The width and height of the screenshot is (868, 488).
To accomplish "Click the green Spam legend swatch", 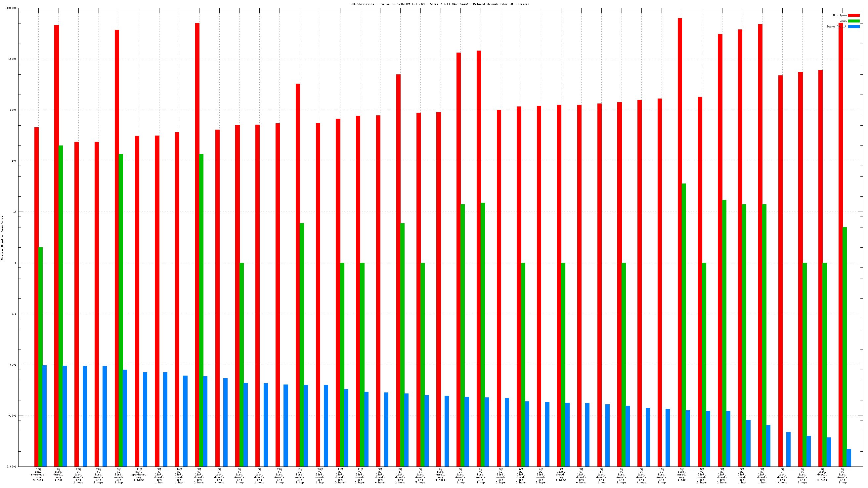I will (853, 21).
